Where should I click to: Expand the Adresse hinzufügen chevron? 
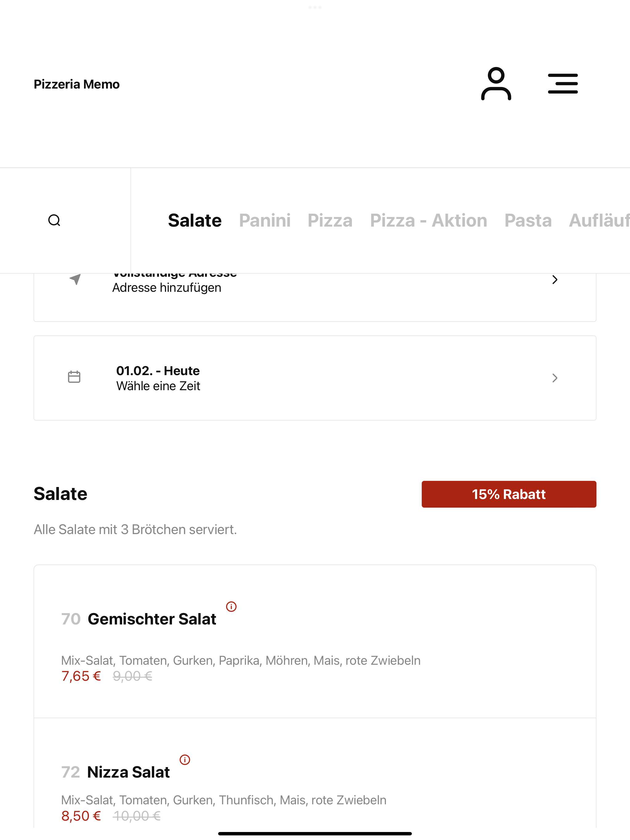pos(555,279)
